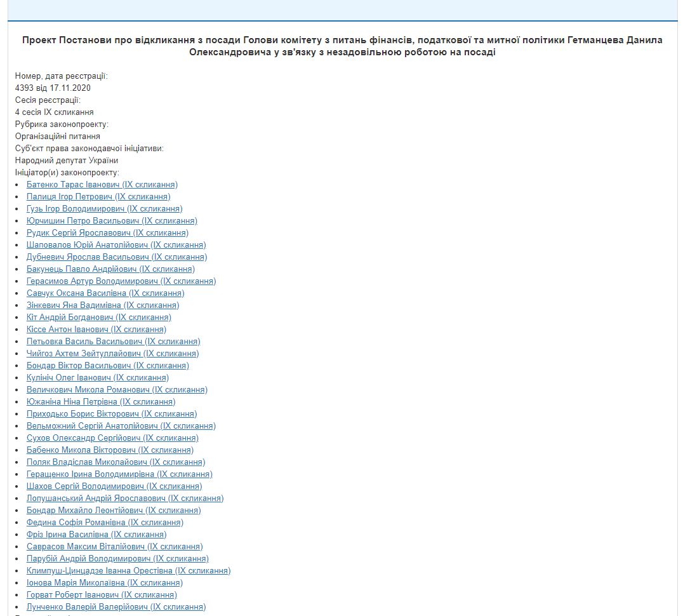Open Батенко Тарас Іванович deputy link
Image resolution: width=683 pixels, height=616 pixels.
(102, 185)
